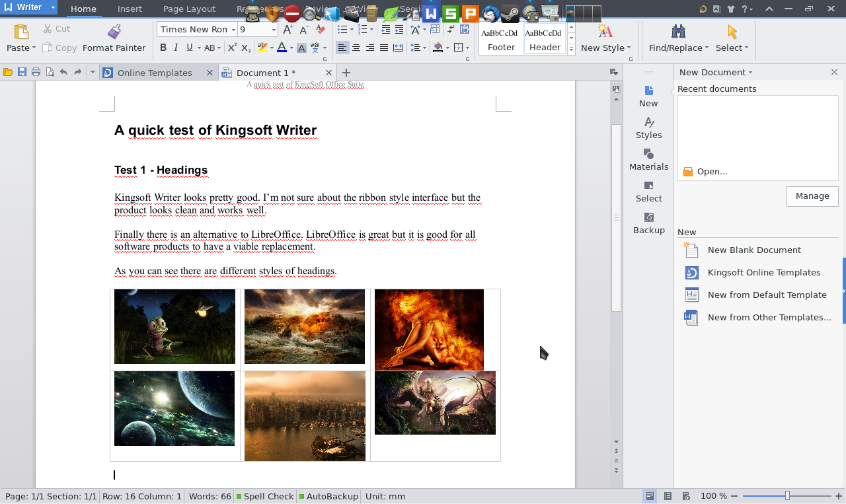Click the font color swatch button

[x=282, y=48]
